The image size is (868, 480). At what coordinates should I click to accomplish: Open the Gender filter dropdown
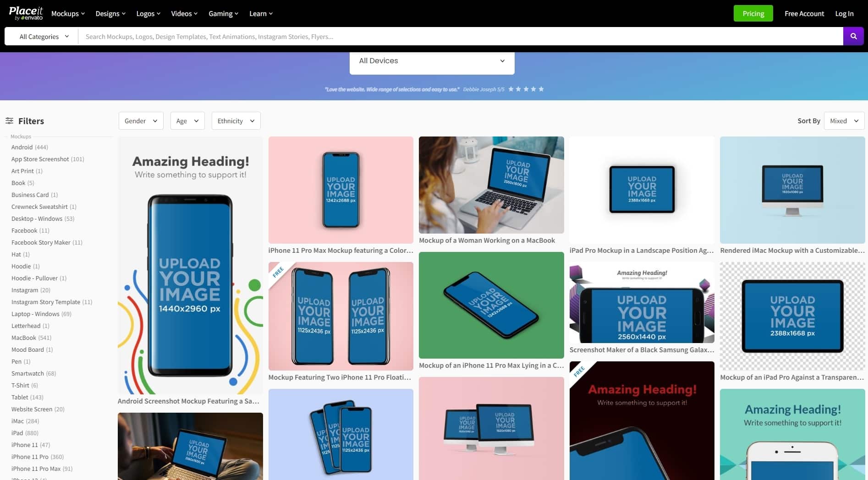tap(141, 121)
